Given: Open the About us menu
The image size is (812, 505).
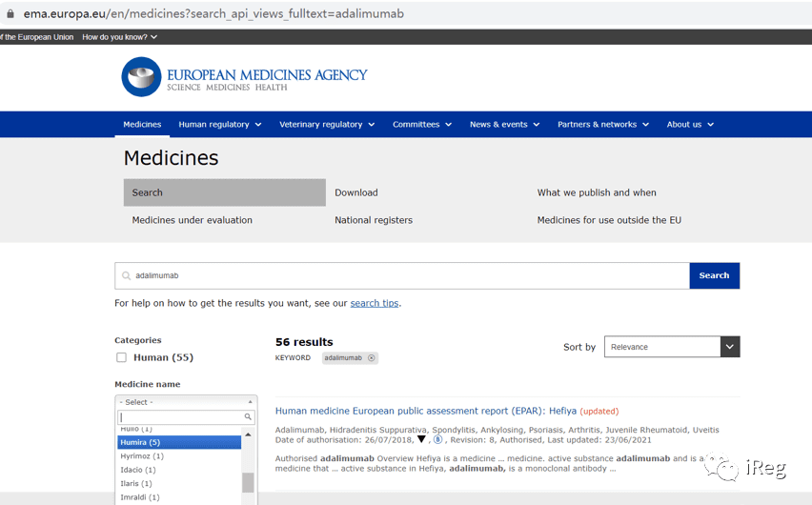Looking at the screenshot, I should click(x=690, y=124).
